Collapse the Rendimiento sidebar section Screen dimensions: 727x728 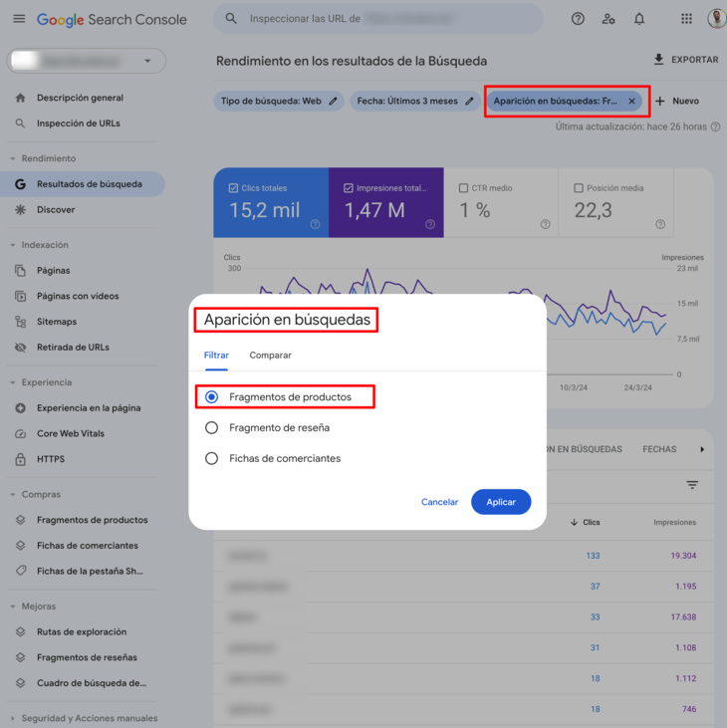tap(13, 158)
